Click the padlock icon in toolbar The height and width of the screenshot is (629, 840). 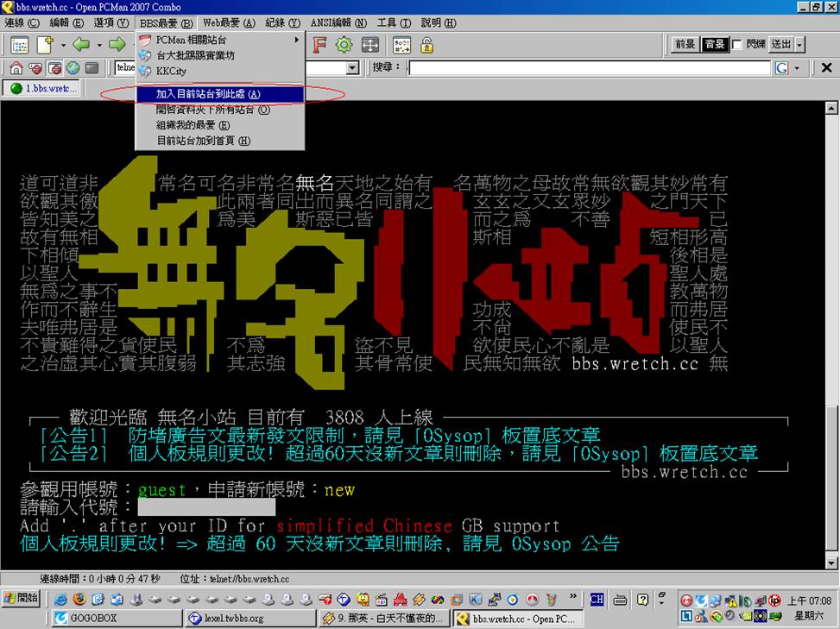(x=426, y=45)
